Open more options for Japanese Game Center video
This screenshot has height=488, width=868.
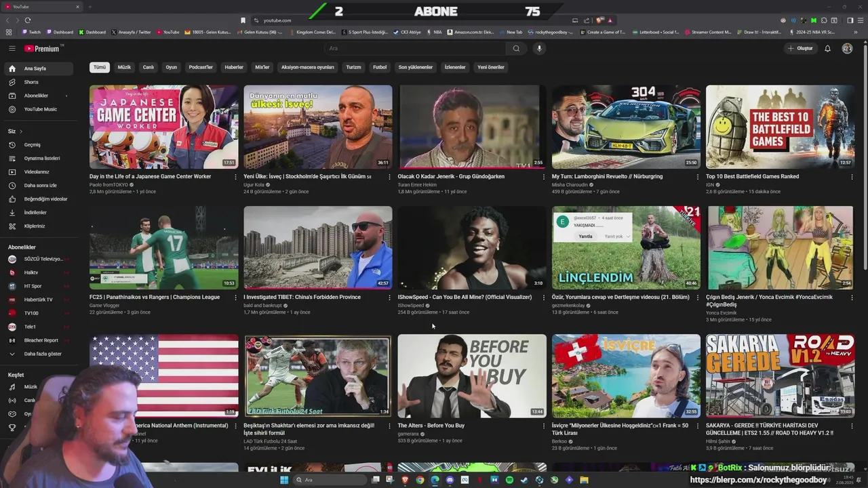pos(235,177)
